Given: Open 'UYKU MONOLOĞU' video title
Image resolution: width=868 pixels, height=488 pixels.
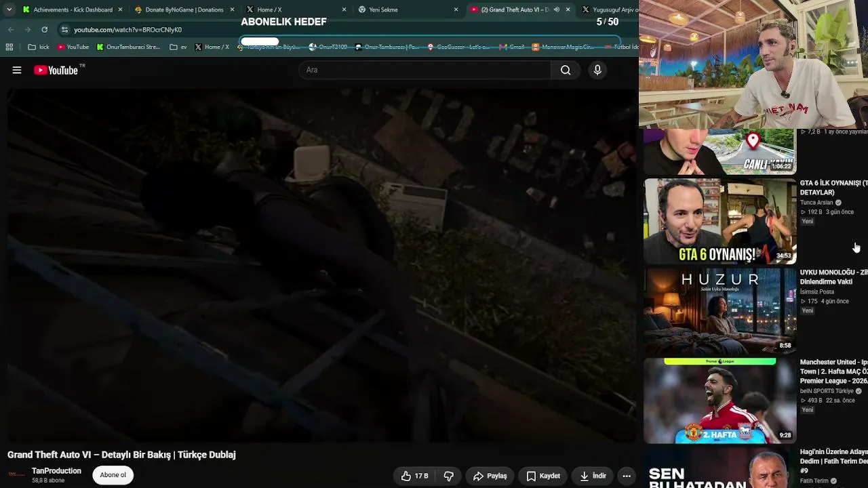Looking at the screenshot, I should tap(833, 277).
